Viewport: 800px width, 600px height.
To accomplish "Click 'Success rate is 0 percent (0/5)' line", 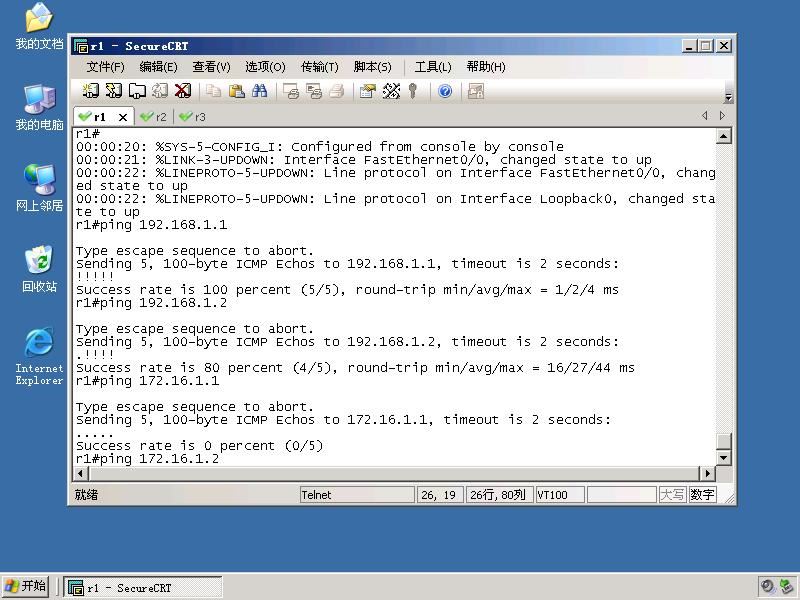I will click(x=199, y=445).
